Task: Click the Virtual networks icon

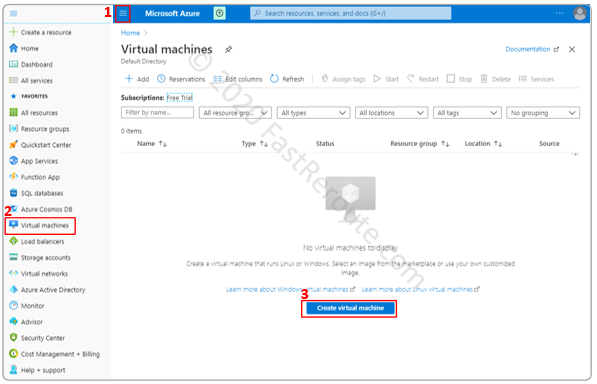Action: pyautogui.click(x=13, y=273)
